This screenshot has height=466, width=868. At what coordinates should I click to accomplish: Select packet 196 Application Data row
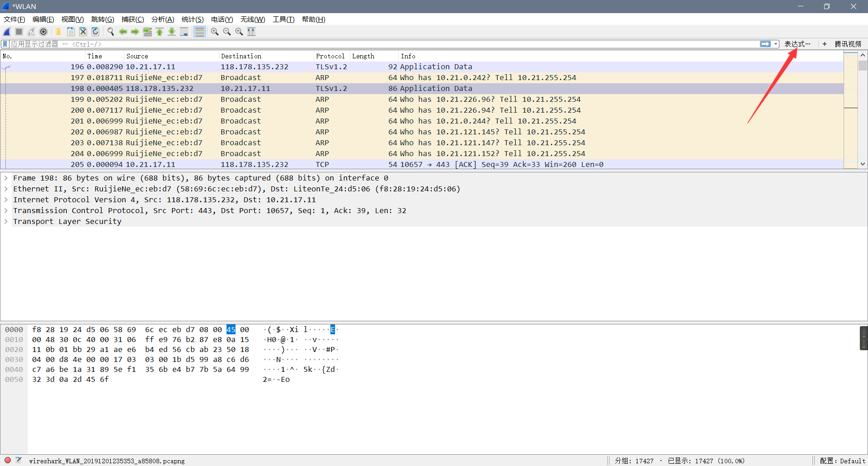(x=422, y=67)
